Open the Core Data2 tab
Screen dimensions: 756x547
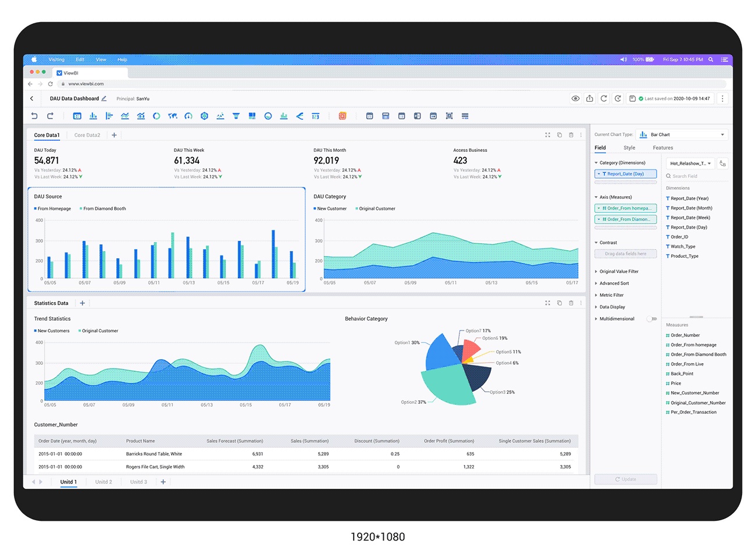[87, 135]
